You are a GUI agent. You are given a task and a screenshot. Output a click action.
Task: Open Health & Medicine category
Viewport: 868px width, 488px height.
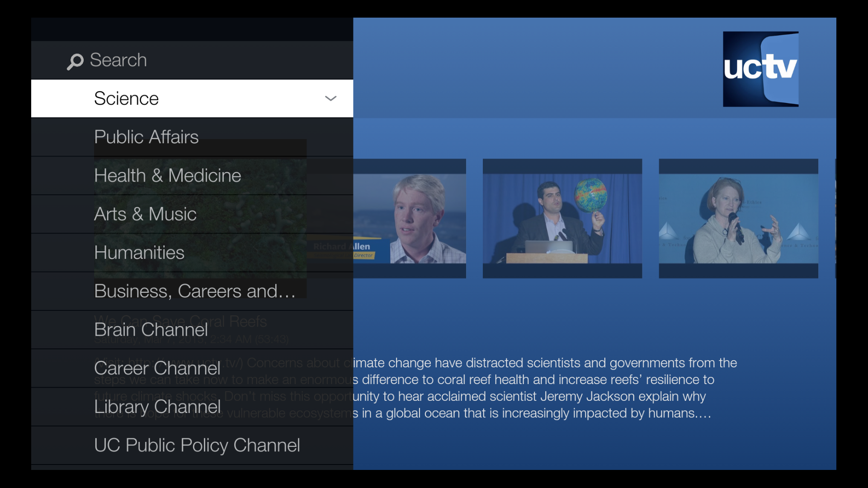pos(167,175)
